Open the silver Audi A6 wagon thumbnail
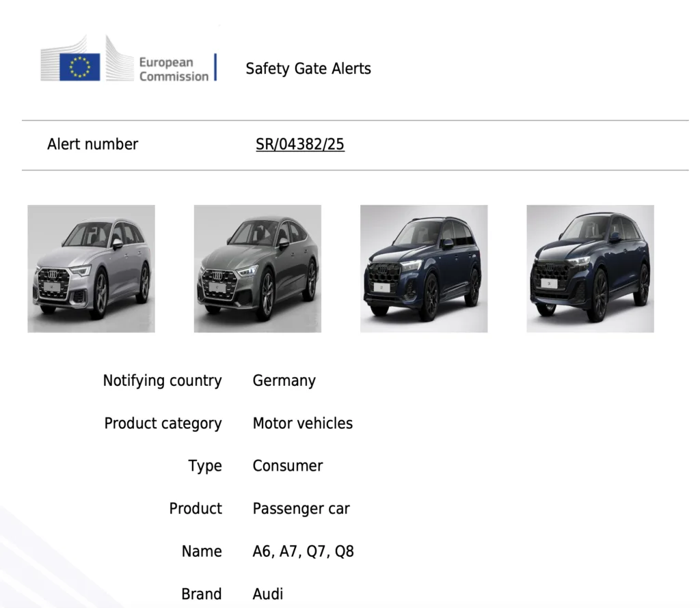 click(91, 268)
